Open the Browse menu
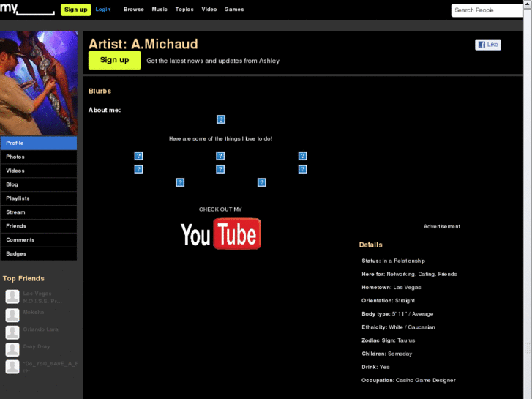The image size is (532, 399). [x=134, y=10]
